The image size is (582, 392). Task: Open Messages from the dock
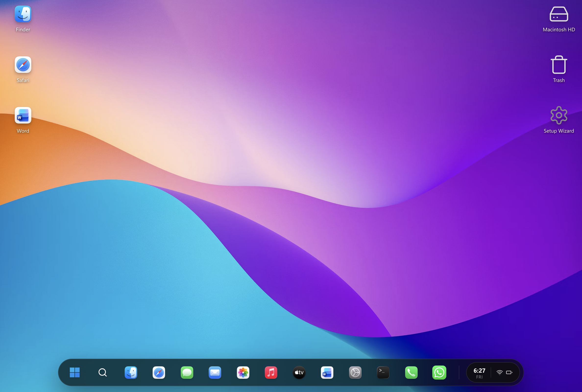coord(187,372)
